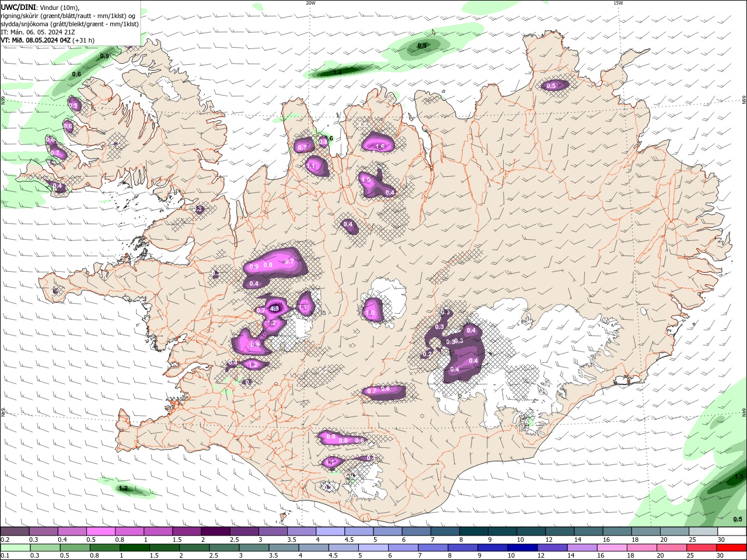Click the 0.5 snow value on the northeast peninsula
This screenshot has height=560, width=747.
(x=551, y=86)
